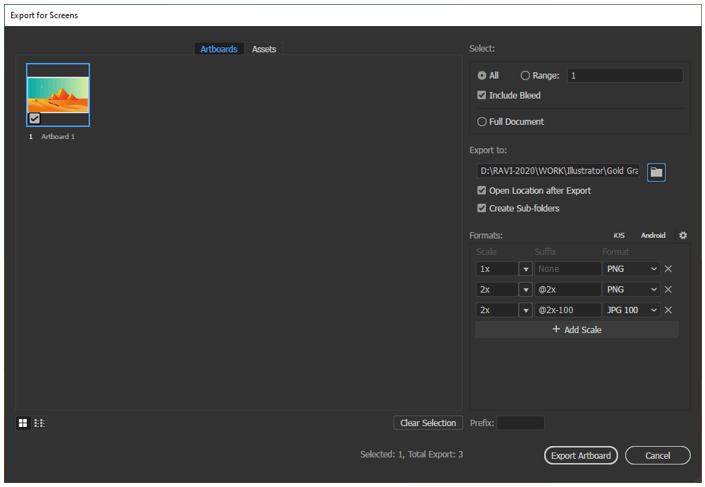Screen dimensions: 705x487
Task: Switch to the Assets tab
Action: pyautogui.click(x=264, y=49)
